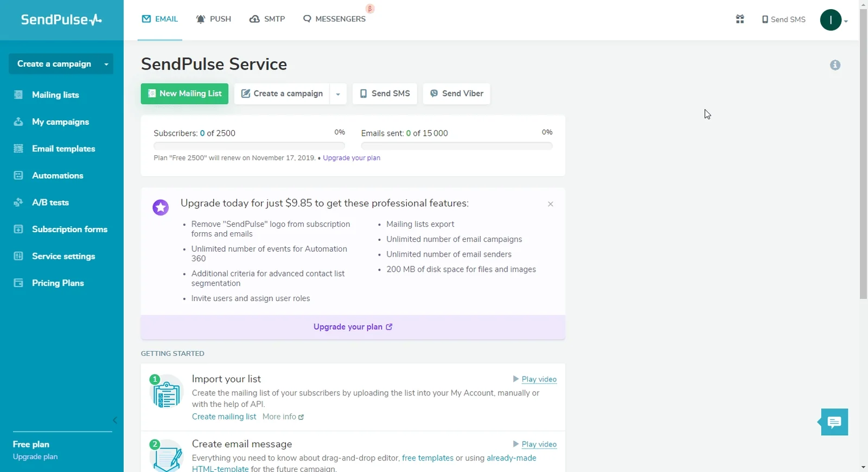
Task: Click the Send Viber button
Action: (x=457, y=94)
